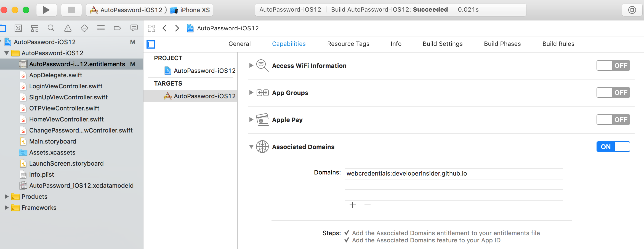The width and height of the screenshot is (644, 249).
Task: Click the webcredentials domain entry field
Action: [454, 174]
